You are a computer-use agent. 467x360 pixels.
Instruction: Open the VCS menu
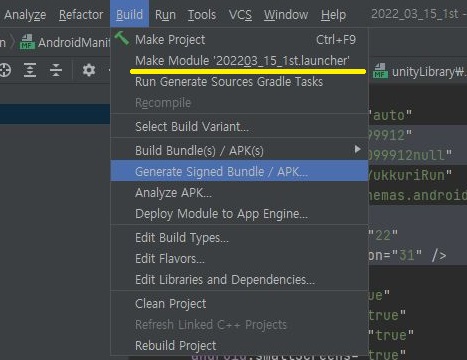tap(240, 15)
